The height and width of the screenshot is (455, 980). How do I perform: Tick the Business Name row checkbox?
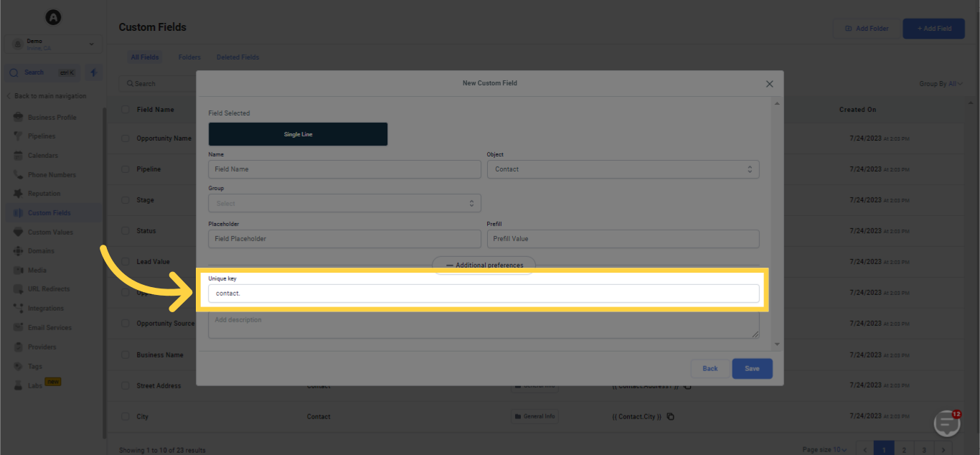click(x=126, y=355)
